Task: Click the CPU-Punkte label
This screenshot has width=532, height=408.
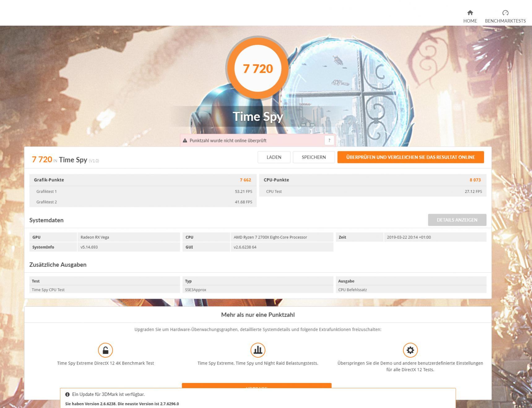Action: click(276, 180)
